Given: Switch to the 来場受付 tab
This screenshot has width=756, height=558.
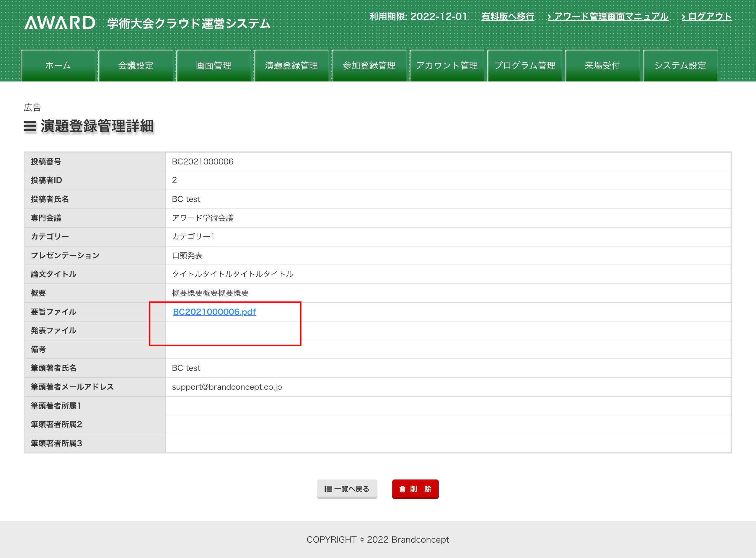Looking at the screenshot, I should (x=602, y=66).
